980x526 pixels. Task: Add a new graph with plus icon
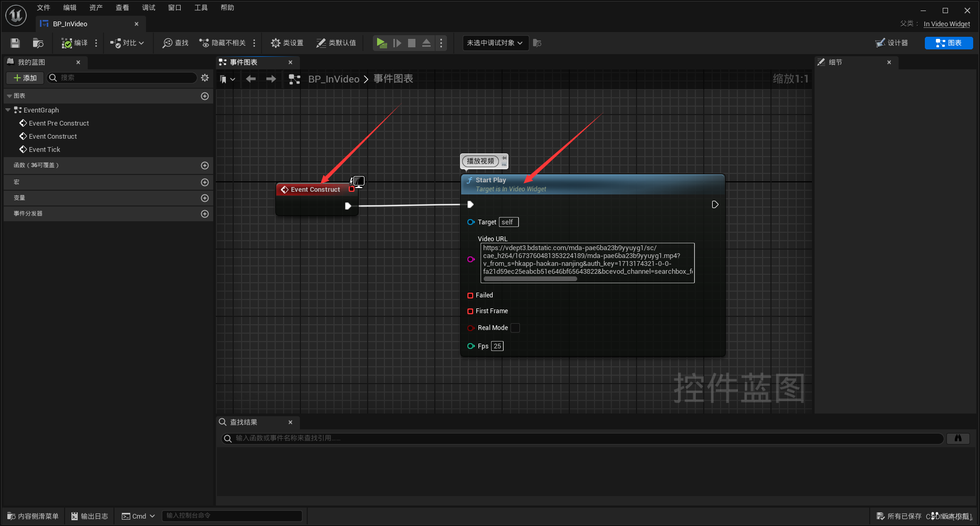coord(205,96)
